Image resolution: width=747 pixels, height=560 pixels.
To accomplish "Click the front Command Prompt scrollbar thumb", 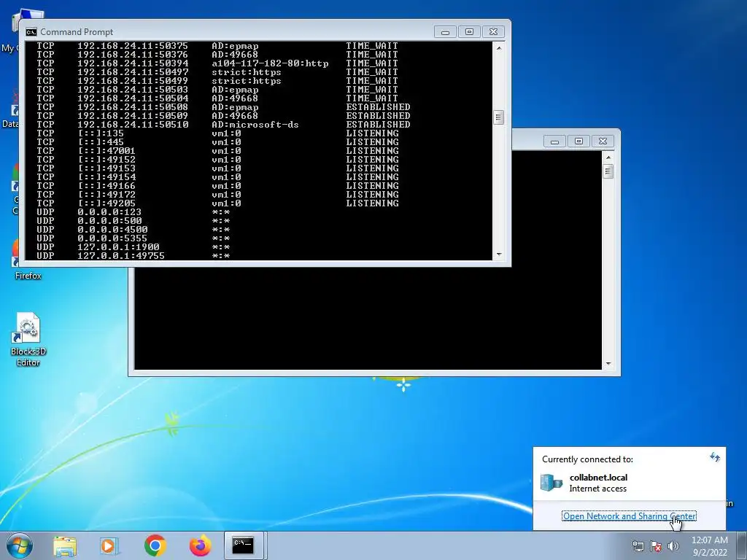I will point(499,117).
